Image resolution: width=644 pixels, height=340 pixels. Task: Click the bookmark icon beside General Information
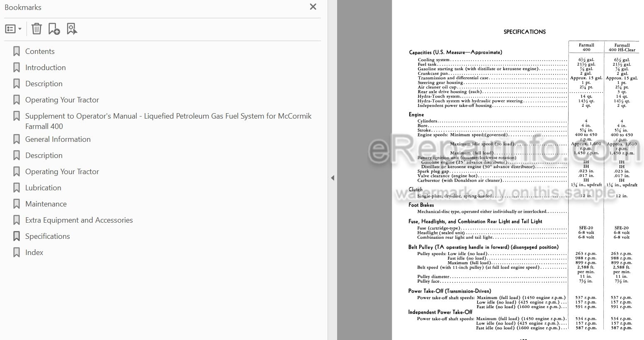pyautogui.click(x=17, y=139)
